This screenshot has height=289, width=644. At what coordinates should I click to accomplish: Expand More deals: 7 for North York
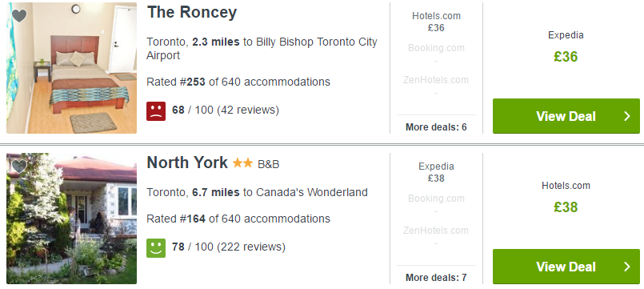tap(436, 278)
